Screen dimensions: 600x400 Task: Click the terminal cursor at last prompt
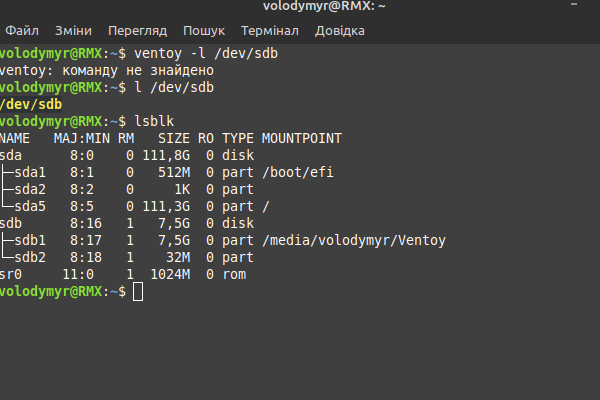click(138, 292)
